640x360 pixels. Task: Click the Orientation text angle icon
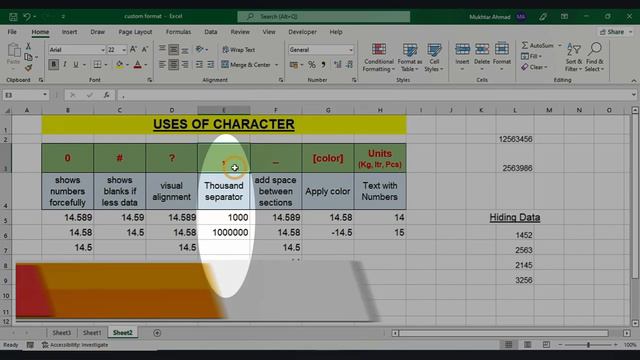coord(199,49)
